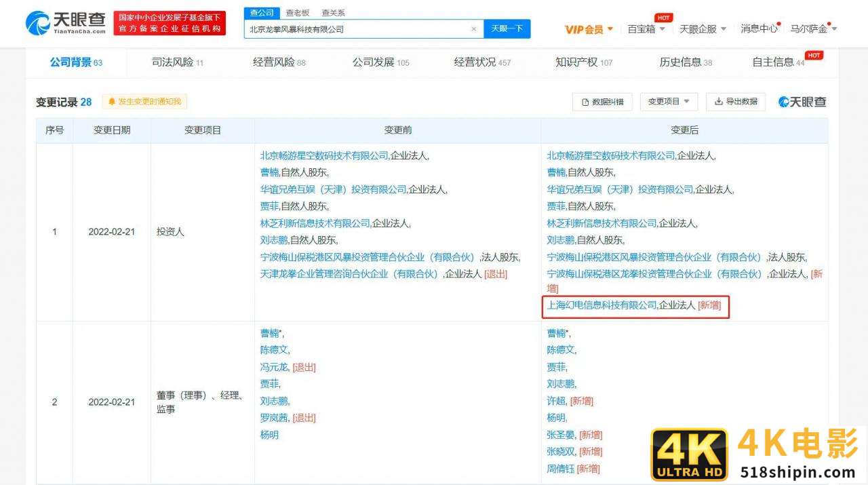Screen dimensions: 868x485
Task: Switch to the 知识产权 tab
Action: pyautogui.click(x=584, y=62)
